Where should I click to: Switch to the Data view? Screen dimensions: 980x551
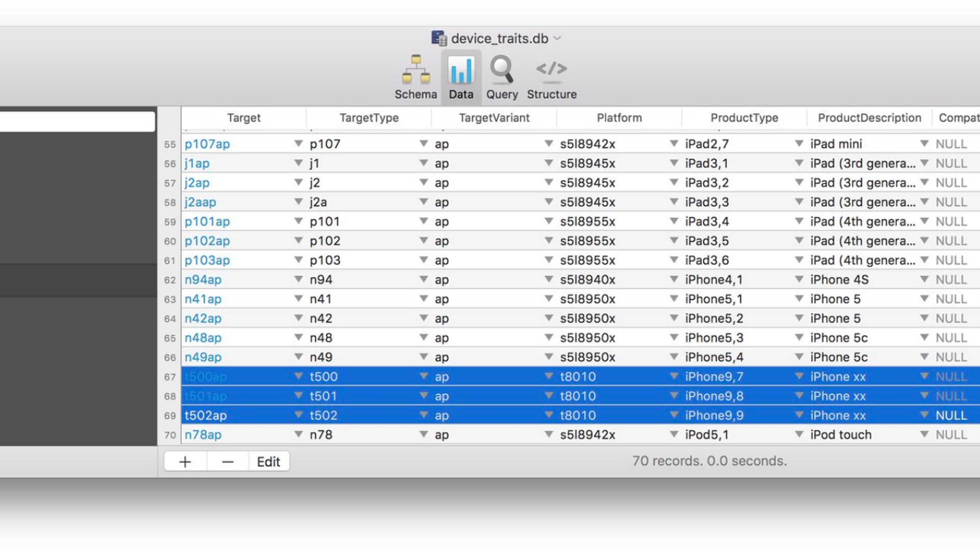[x=461, y=78]
